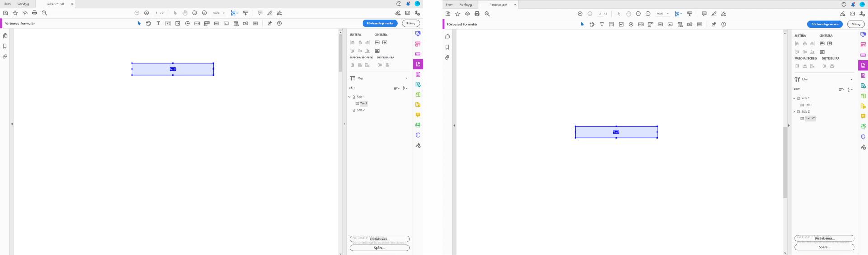Click Text1 form field on right window page
The width and height of the screenshot is (868, 255).
click(616, 132)
